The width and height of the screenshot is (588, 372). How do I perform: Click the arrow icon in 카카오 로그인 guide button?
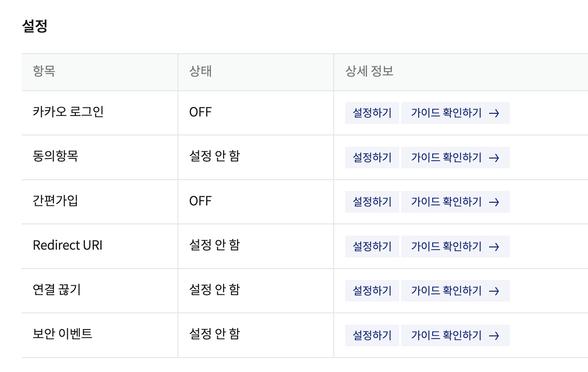494,113
